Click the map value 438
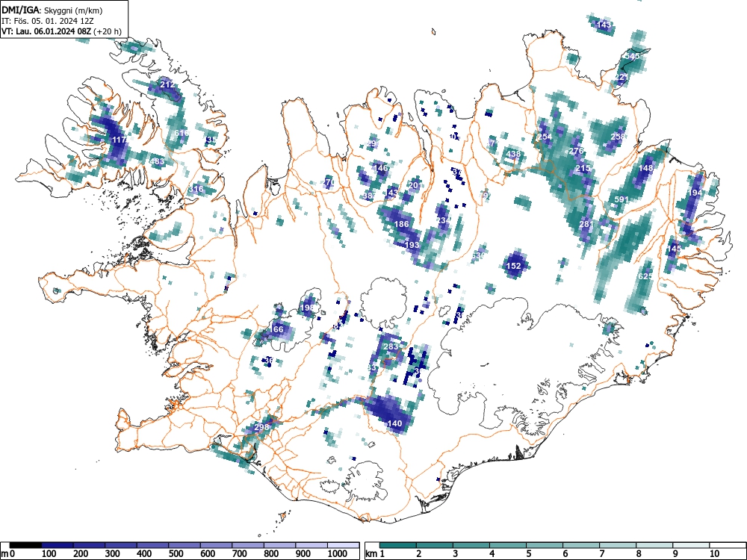This screenshot has width=747, height=560. (x=514, y=154)
